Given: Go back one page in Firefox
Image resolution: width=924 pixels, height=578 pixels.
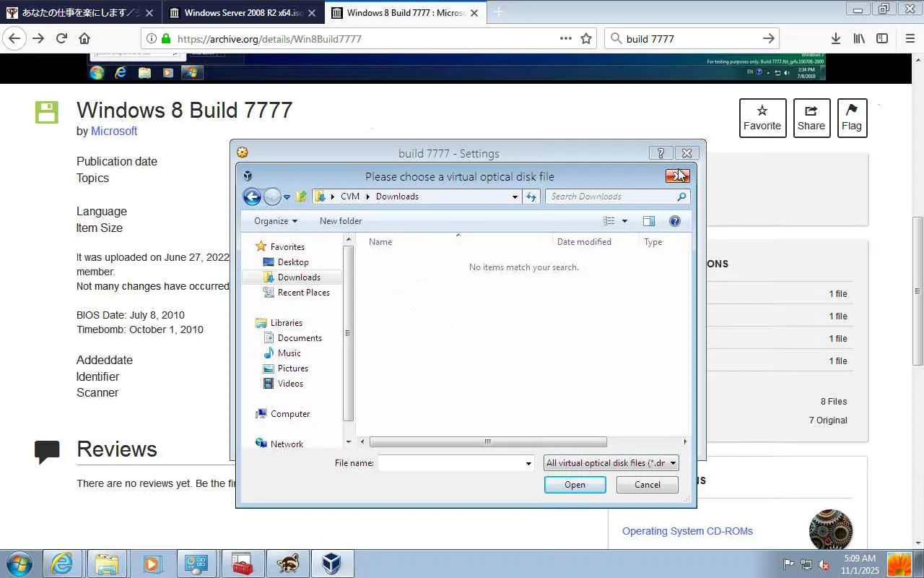Looking at the screenshot, I should (14, 38).
